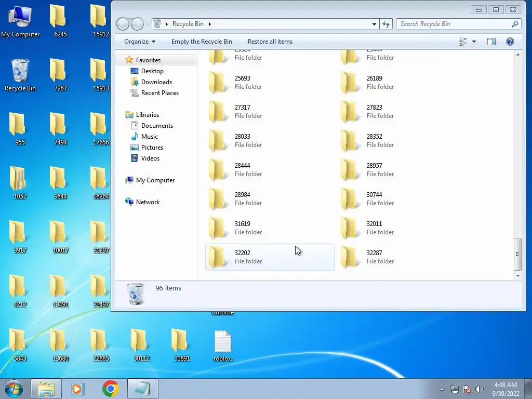This screenshot has height=399, width=532.
Task: Select desktop folder 7287
Action: pyautogui.click(x=60, y=75)
